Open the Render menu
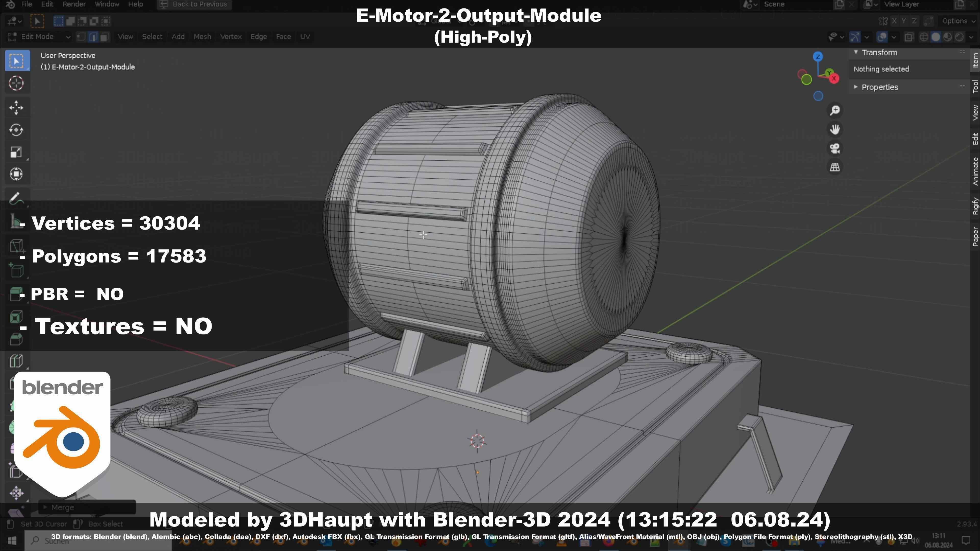The image size is (980, 551). click(x=74, y=4)
